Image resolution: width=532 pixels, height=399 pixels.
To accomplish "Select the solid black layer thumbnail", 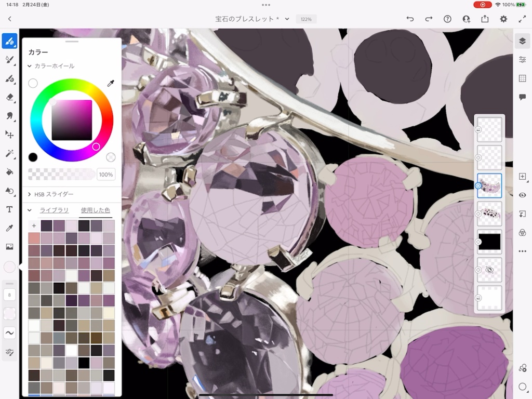I will click(489, 242).
